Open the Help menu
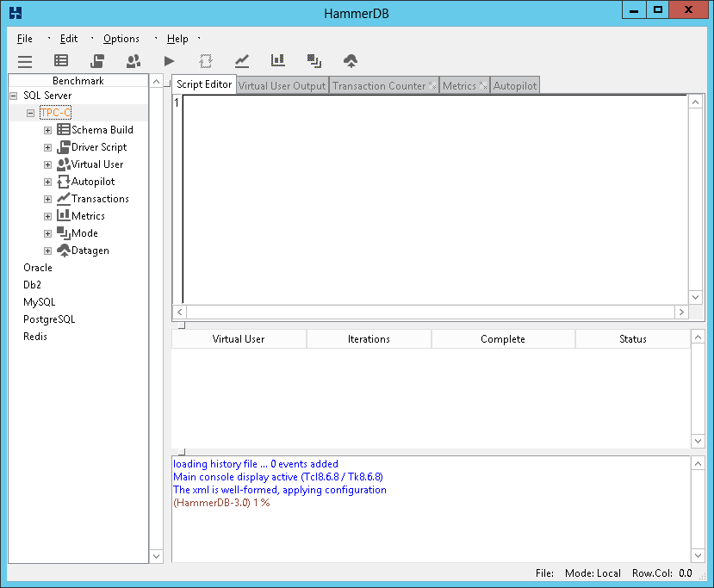 pos(177,39)
